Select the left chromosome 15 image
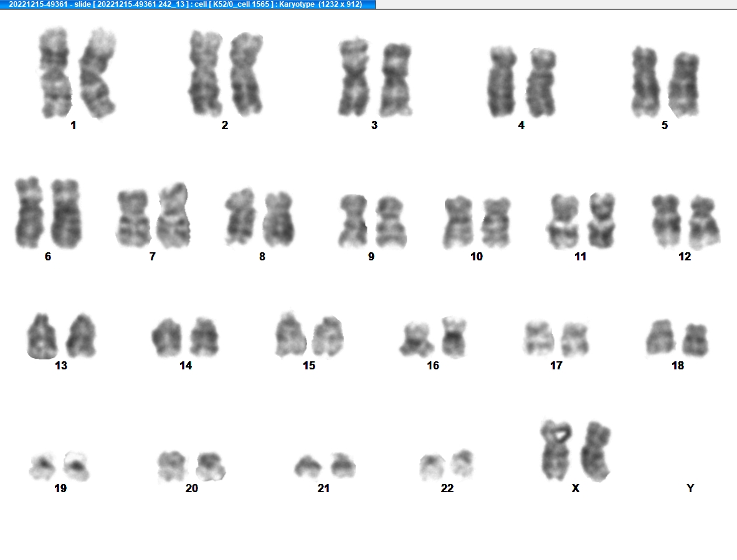 pos(290,335)
